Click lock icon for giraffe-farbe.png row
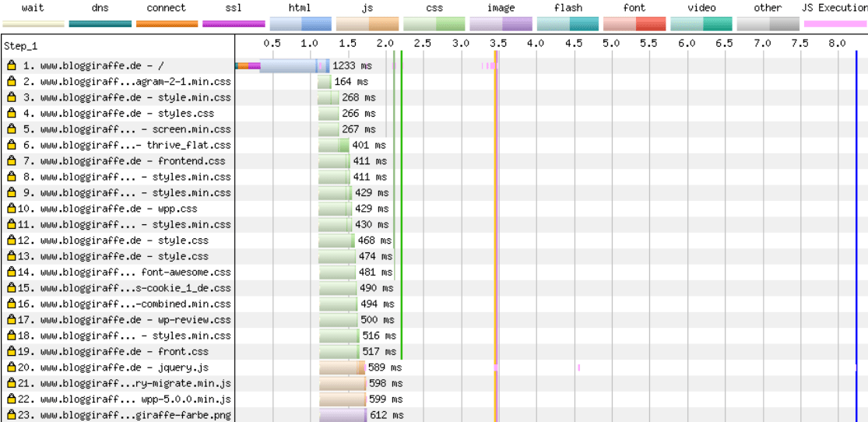Viewport: 868px width, 422px height. click(x=12, y=415)
